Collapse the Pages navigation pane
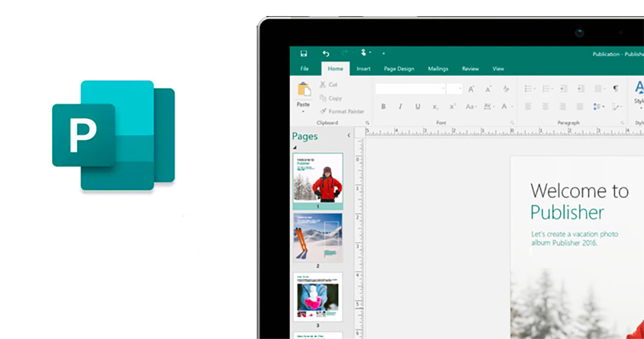Image resolution: width=644 pixels, height=339 pixels. point(348,135)
